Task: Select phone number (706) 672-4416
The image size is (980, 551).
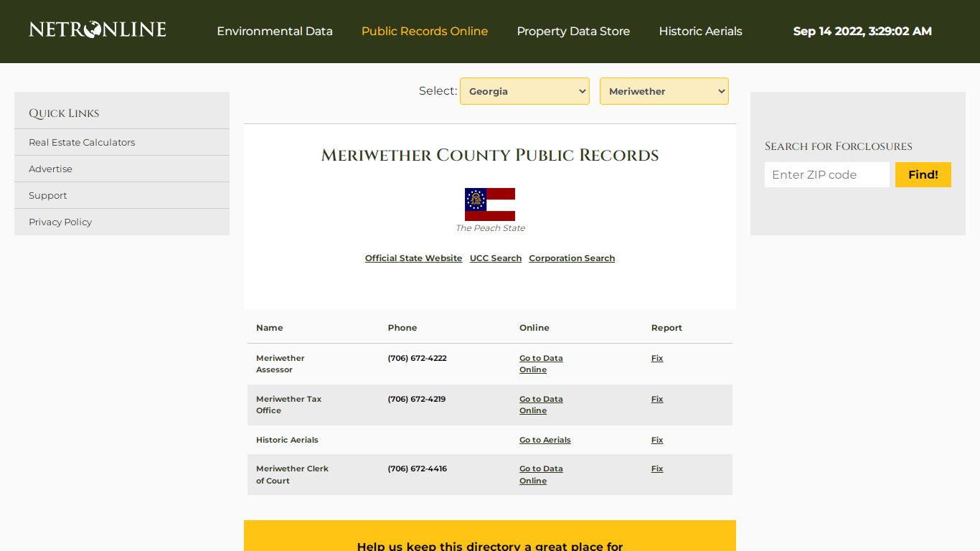Action: [x=417, y=468]
